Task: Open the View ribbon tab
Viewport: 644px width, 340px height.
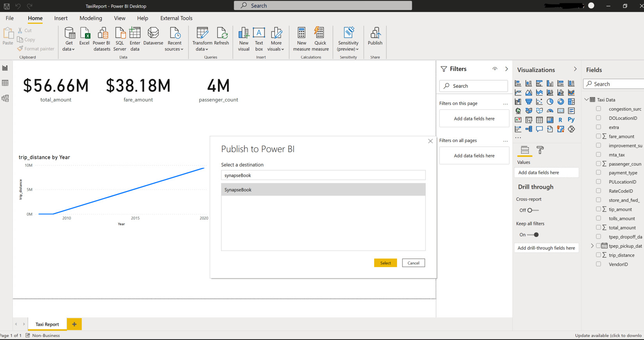Action: coord(120,18)
